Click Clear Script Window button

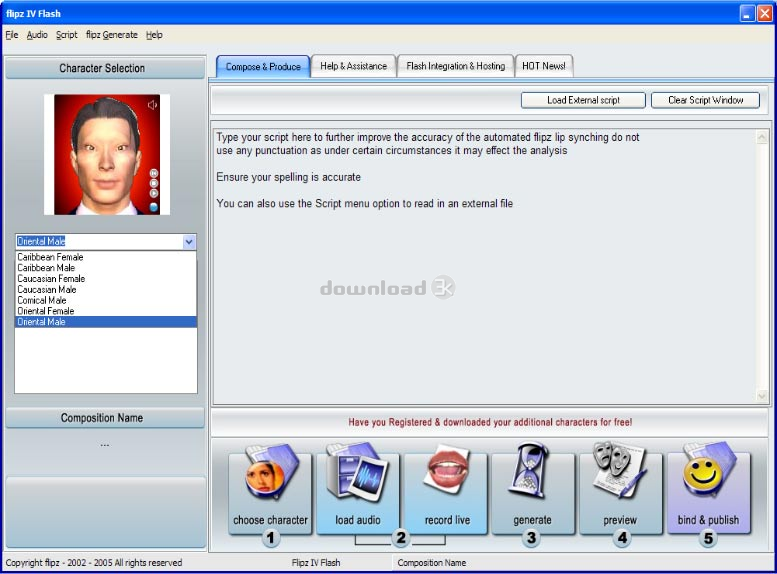(706, 100)
